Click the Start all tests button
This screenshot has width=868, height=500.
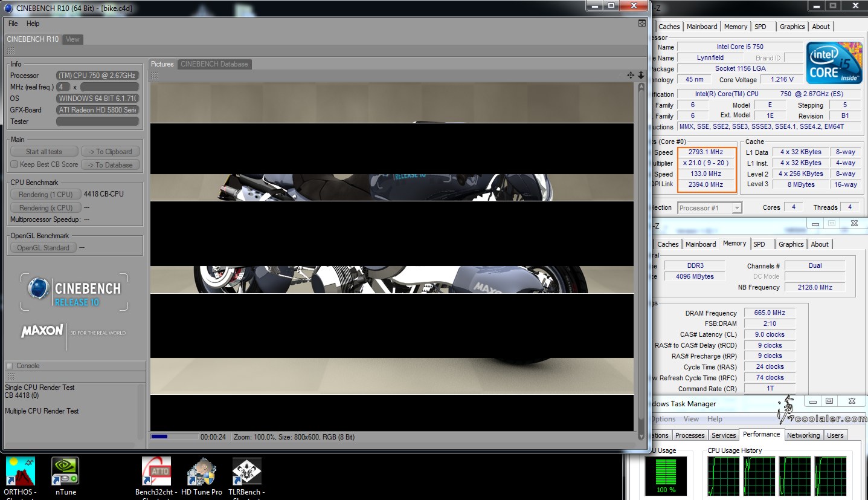pyautogui.click(x=44, y=152)
